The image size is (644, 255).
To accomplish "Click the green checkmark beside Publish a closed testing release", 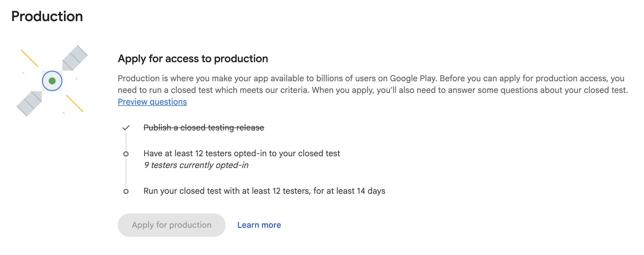I will pyautogui.click(x=126, y=128).
